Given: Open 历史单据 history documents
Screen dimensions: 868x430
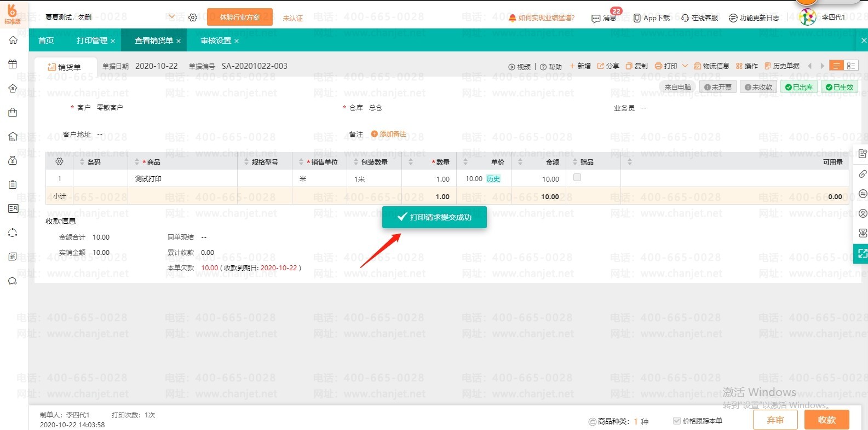Looking at the screenshot, I should (x=782, y=66).
